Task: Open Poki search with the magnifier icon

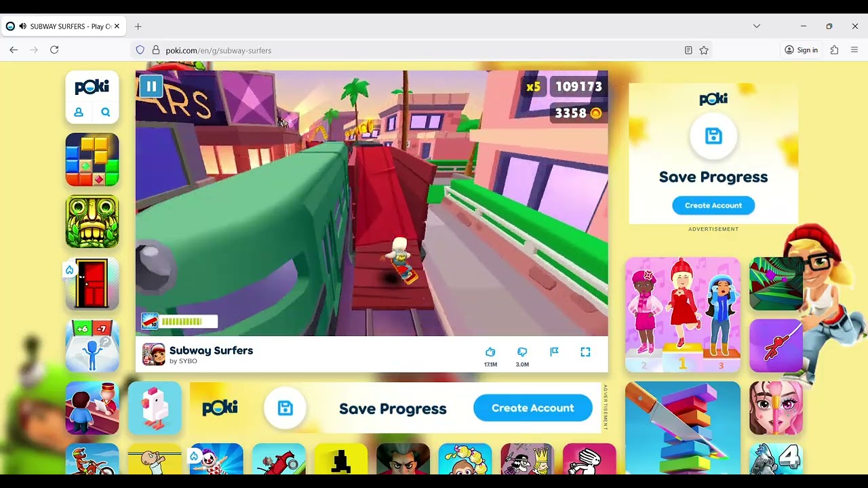Action: point(106,113)
